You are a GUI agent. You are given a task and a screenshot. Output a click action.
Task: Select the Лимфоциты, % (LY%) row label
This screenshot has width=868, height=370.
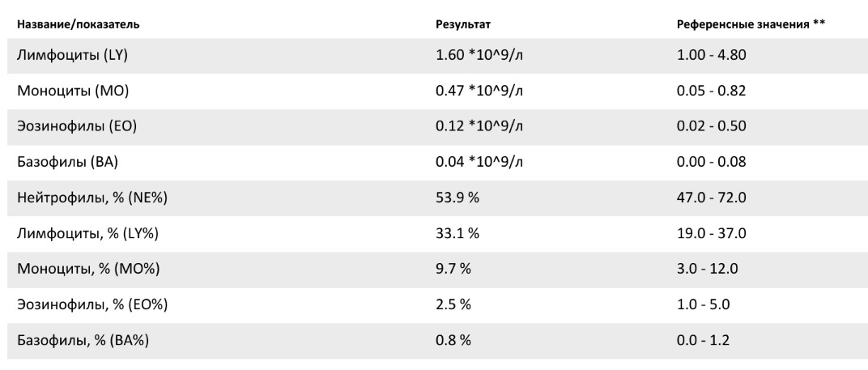(x=88, y=233)
